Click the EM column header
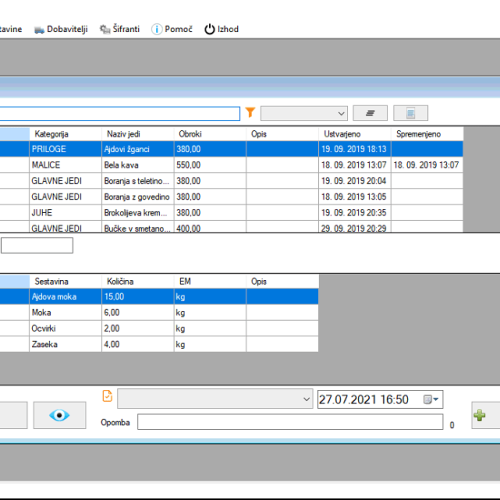The width and height of the screenshot is (500, 500). coord(210,282)
